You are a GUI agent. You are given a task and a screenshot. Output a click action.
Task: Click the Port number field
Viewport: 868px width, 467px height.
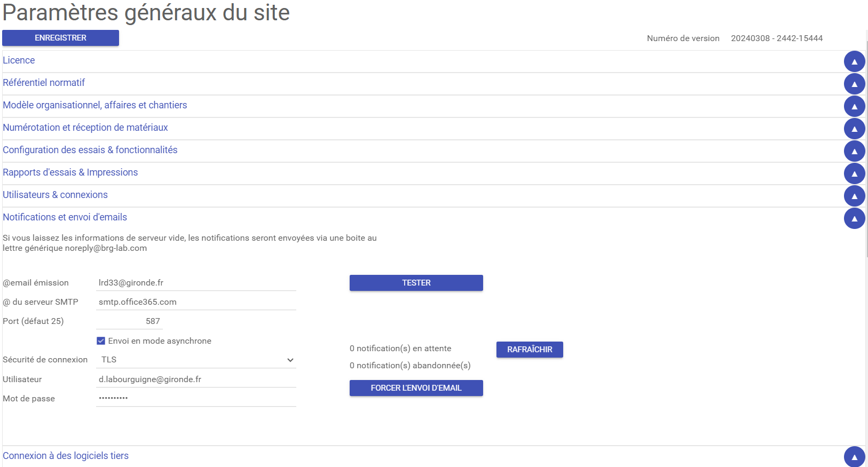[x=129, y=321]
